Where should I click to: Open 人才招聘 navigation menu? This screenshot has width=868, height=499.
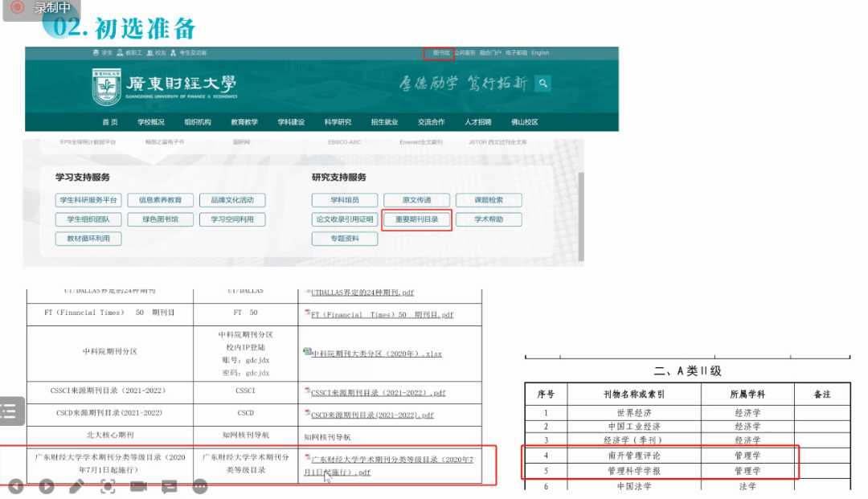point(477,121)
